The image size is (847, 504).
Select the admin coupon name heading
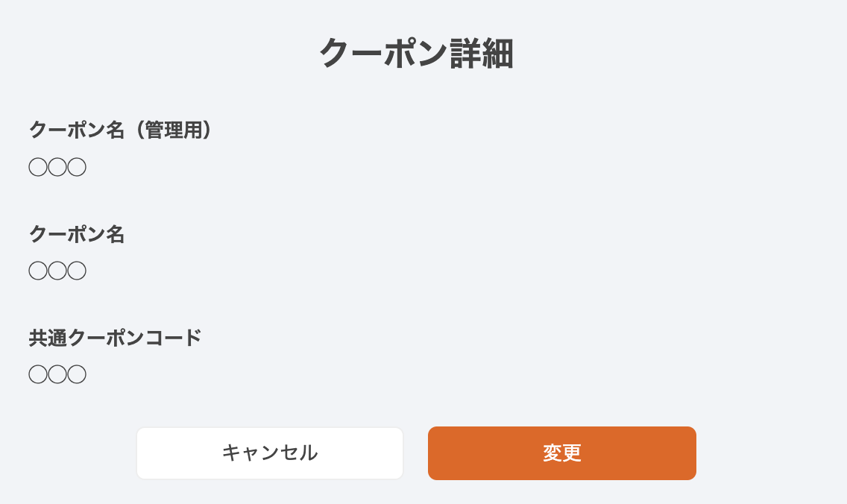click(x=119, y=130)
